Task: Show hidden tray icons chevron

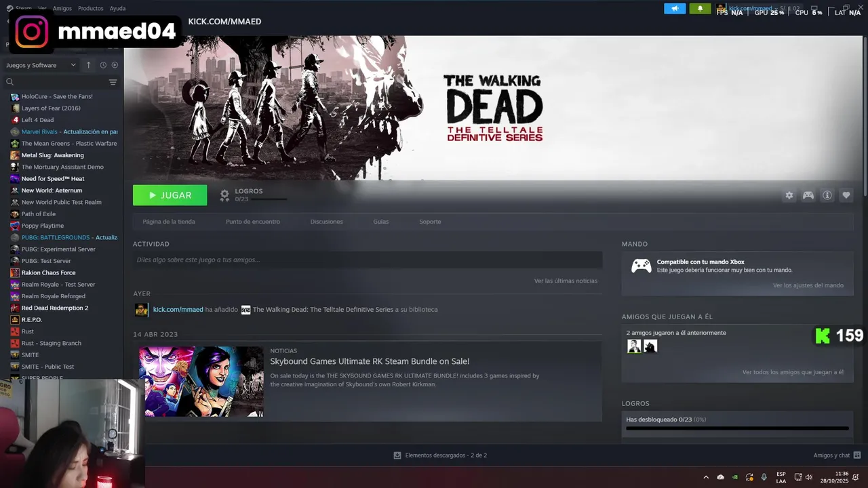Action: tap(706, 477)
